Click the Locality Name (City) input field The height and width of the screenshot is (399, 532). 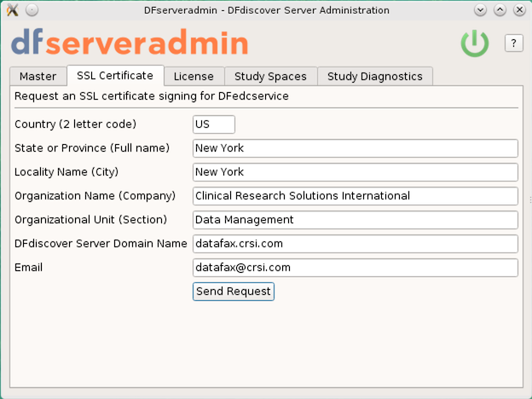[356, 172]
